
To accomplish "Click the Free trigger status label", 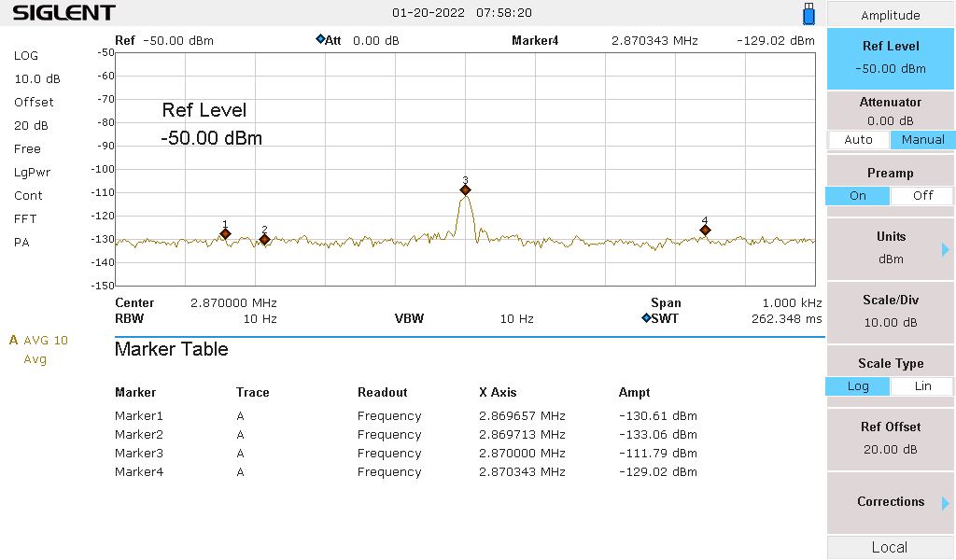I will (27, 148).
